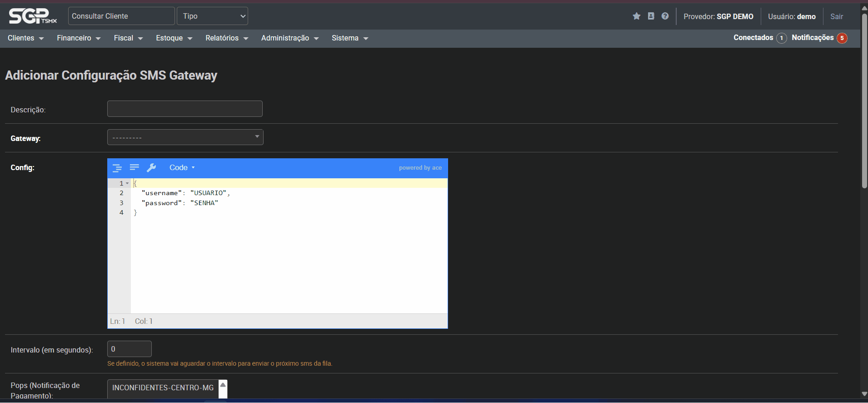
Task: Click the Usuário demo label
Action: pyautogui.click(x=792, y=16)
